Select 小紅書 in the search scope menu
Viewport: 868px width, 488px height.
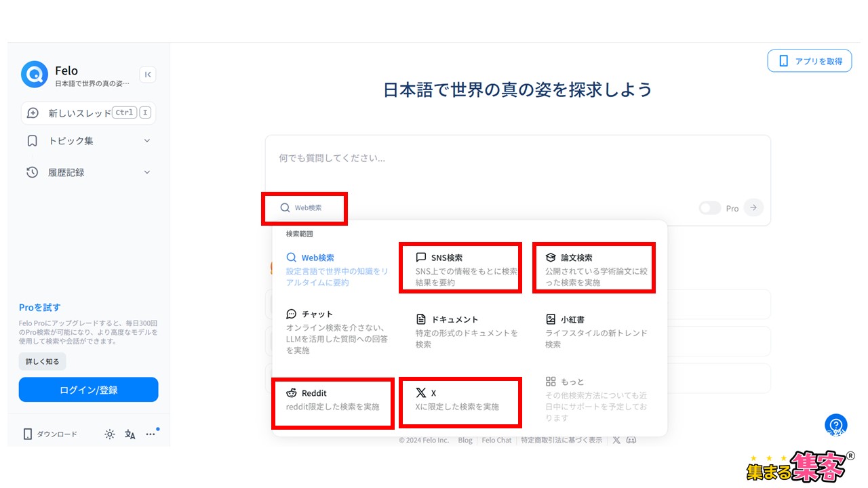[x=596, y=331]
